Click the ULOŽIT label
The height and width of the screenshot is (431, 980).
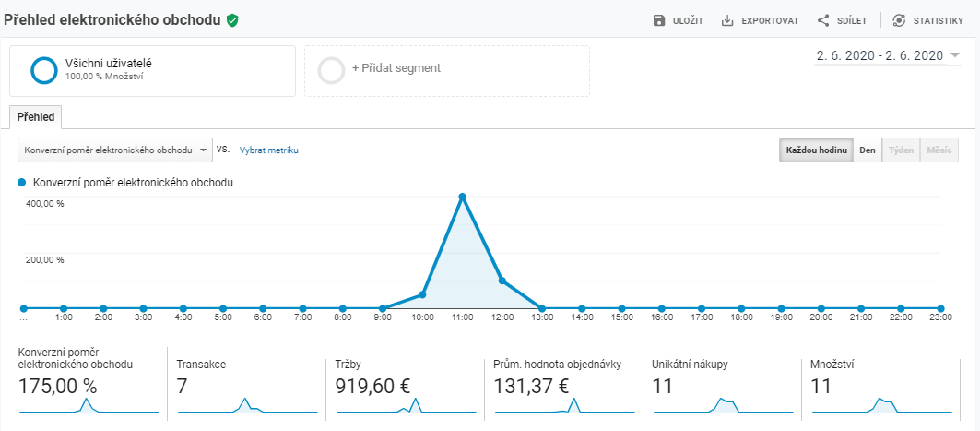[x=688, y=20]
